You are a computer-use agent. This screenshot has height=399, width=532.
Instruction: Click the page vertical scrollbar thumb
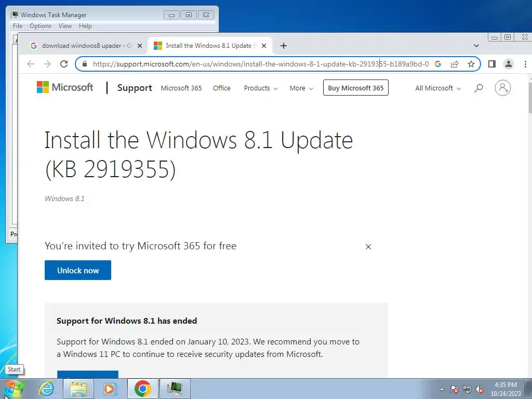[530, 97]
